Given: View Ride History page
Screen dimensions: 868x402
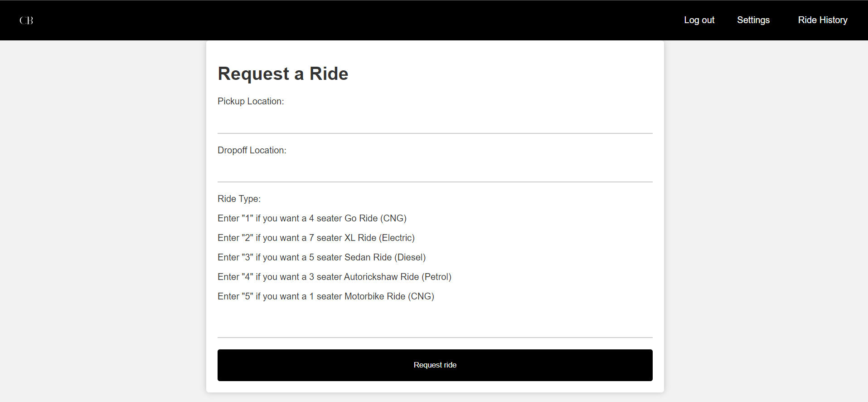Looking at the screenshot, I should coord(822,20).
